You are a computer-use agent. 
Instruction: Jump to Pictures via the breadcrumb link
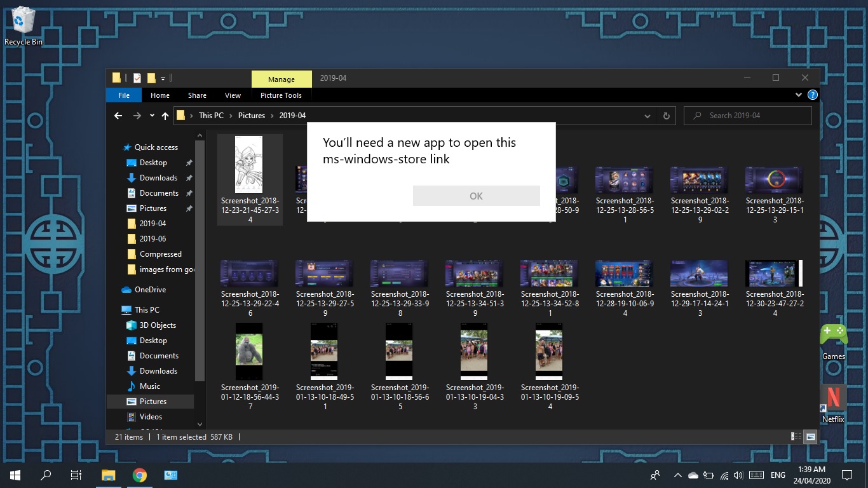(252, 116)
